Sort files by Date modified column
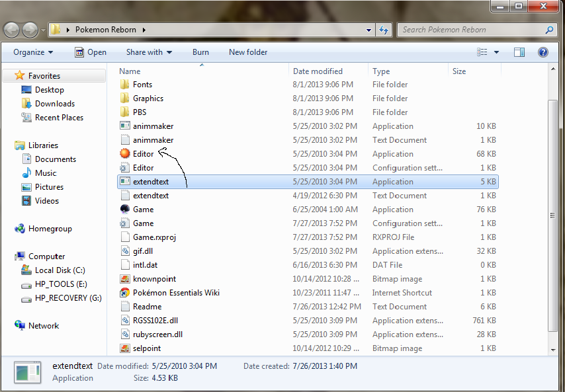Viewport: 565px width, 392px height. 318,71
